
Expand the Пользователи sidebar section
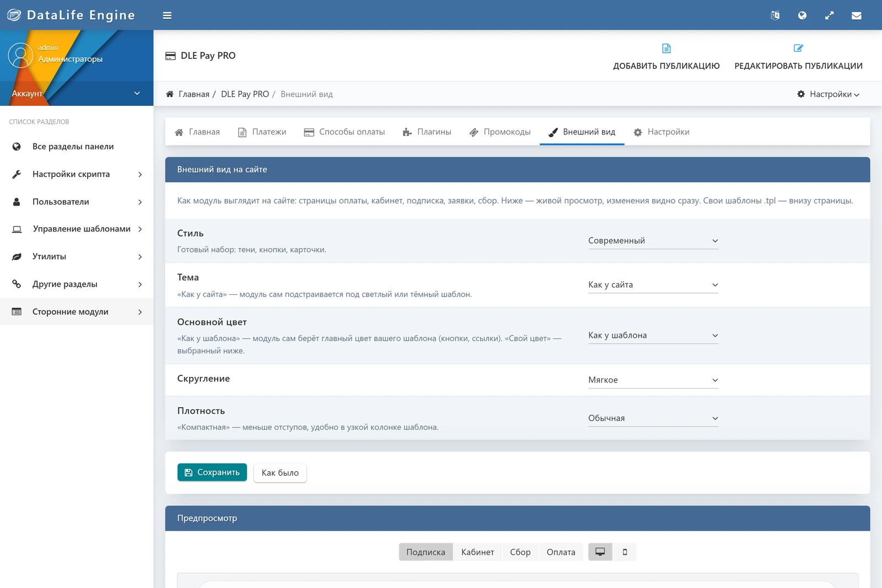tap(77, 202)
